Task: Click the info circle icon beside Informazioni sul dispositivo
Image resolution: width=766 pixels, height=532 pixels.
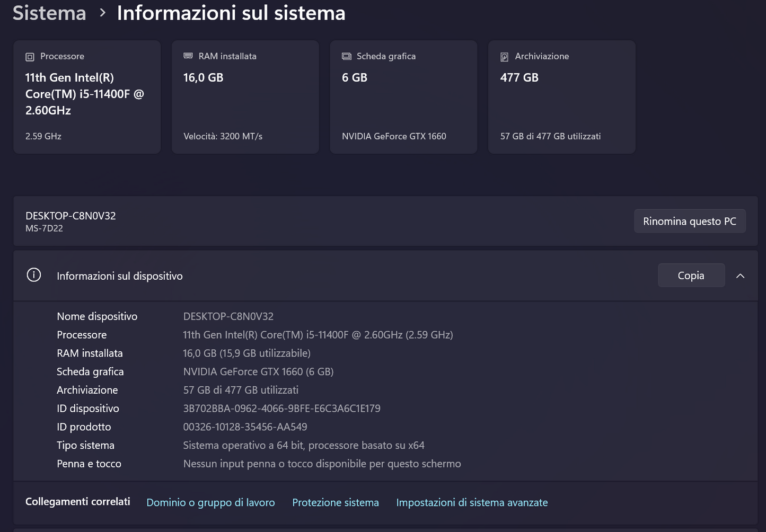Action: [34, 275]
